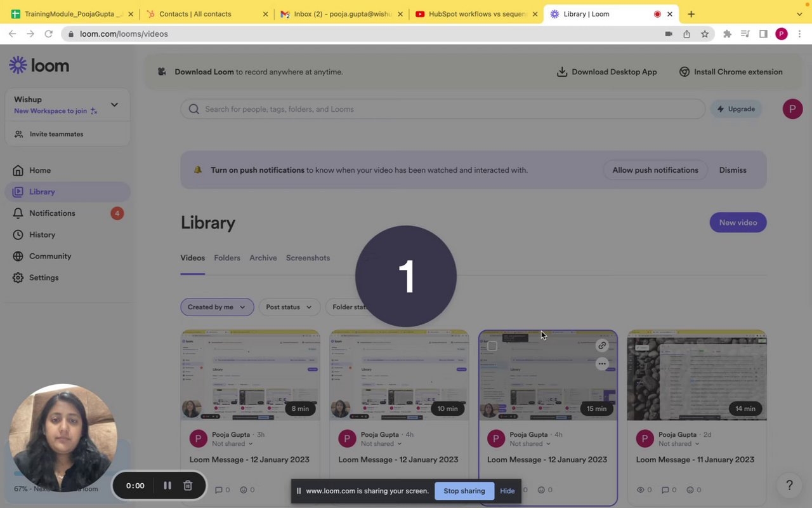Screen dimensions: 812x508
Task: Switch to the Archive tab
Action: click(x=263, y=258)
